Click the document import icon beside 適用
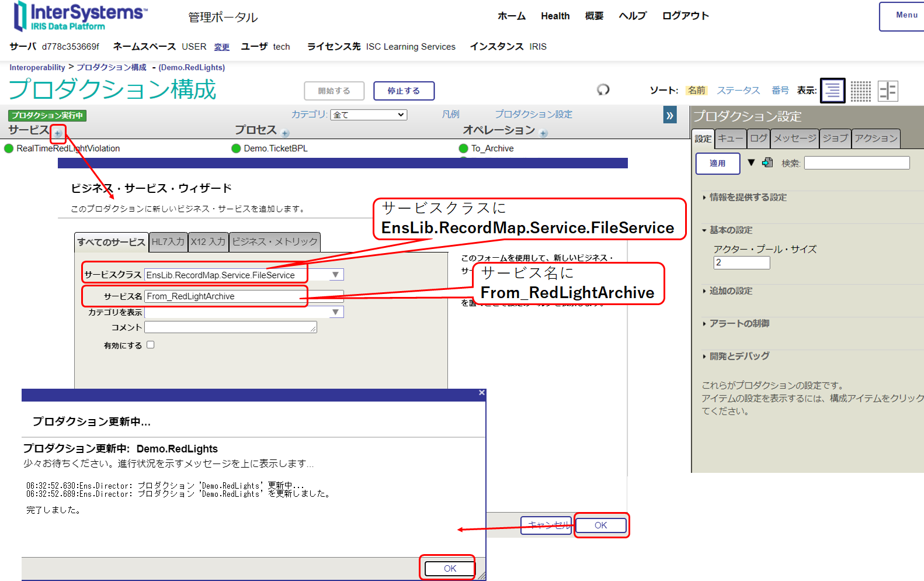This screenshot has width=924, height=581. [767, 162]
